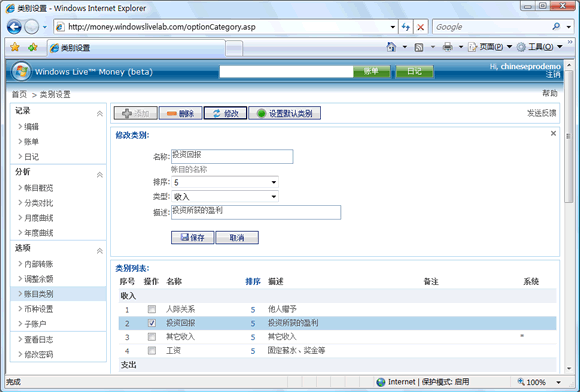Click the Add to Favorites icon
Image resolution: width=580 pixels, height=392 pixels.
coord(33,47)
